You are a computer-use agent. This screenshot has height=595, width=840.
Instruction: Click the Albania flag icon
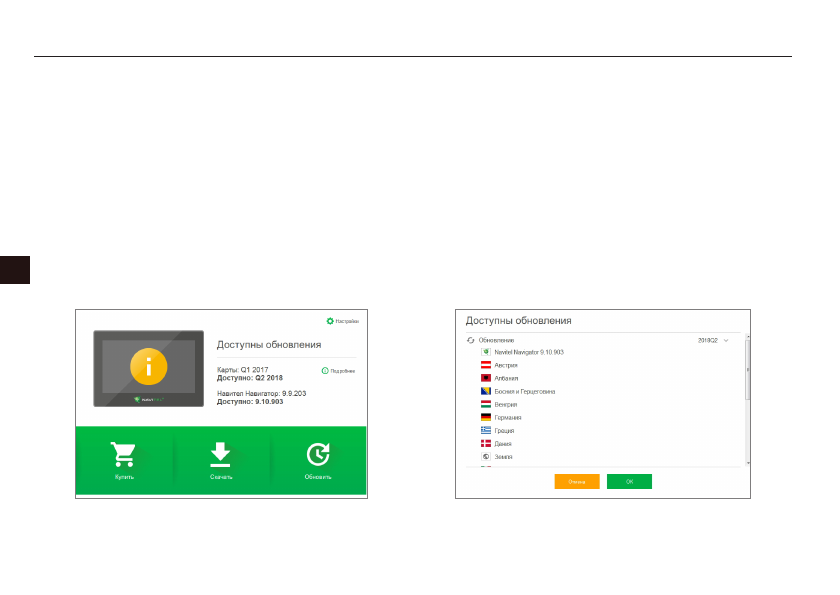click(485, 378)
